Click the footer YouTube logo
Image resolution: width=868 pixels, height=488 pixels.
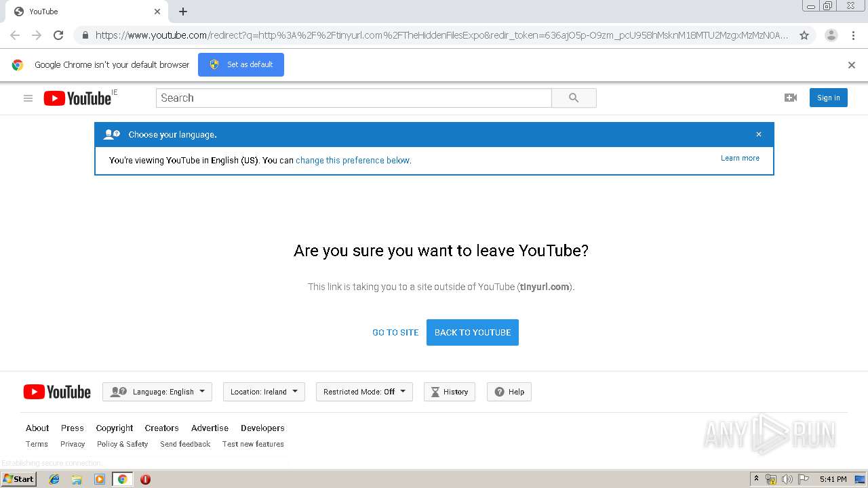pos(57,392)
